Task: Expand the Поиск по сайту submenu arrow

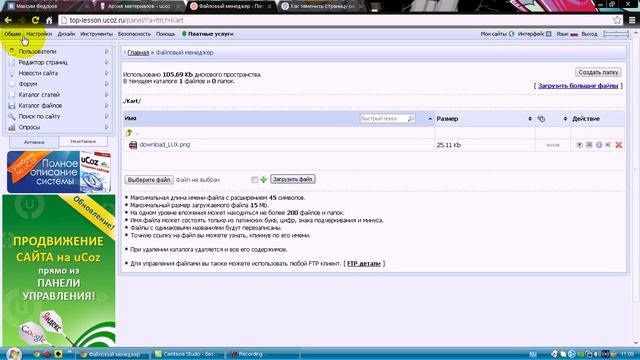Action: (107, 116)
